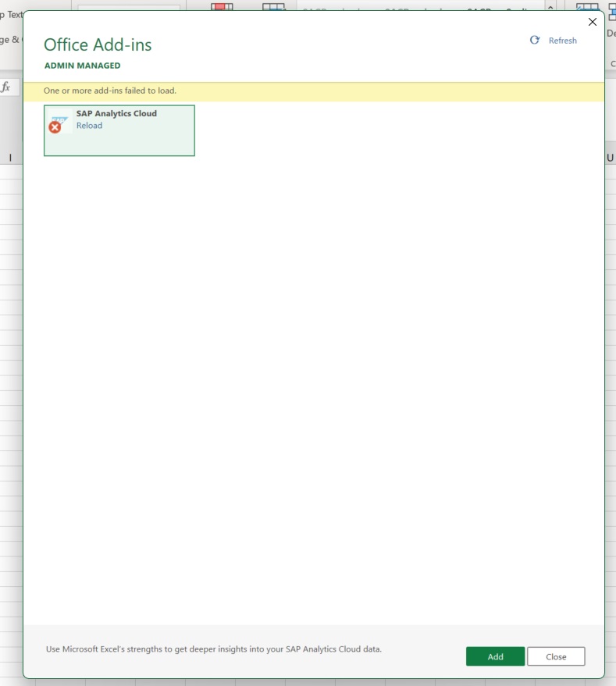Click the Refresh link text
616x686 pixels.
pos(563,41)
